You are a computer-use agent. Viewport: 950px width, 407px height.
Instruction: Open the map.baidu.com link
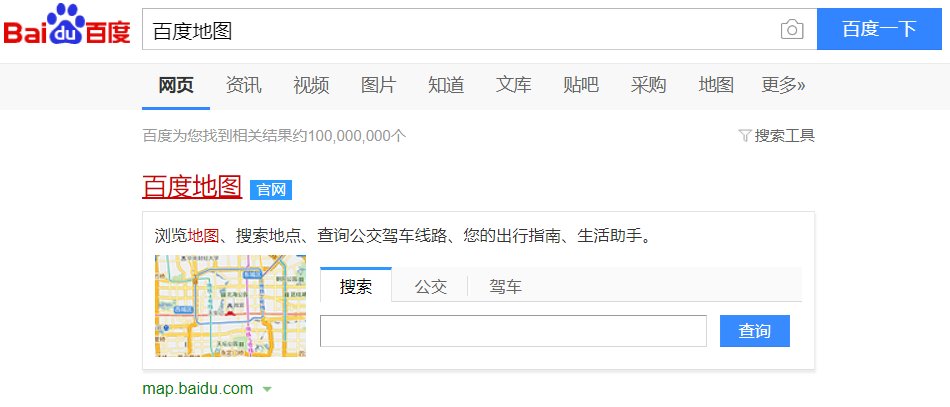click(x=198, y=389)
